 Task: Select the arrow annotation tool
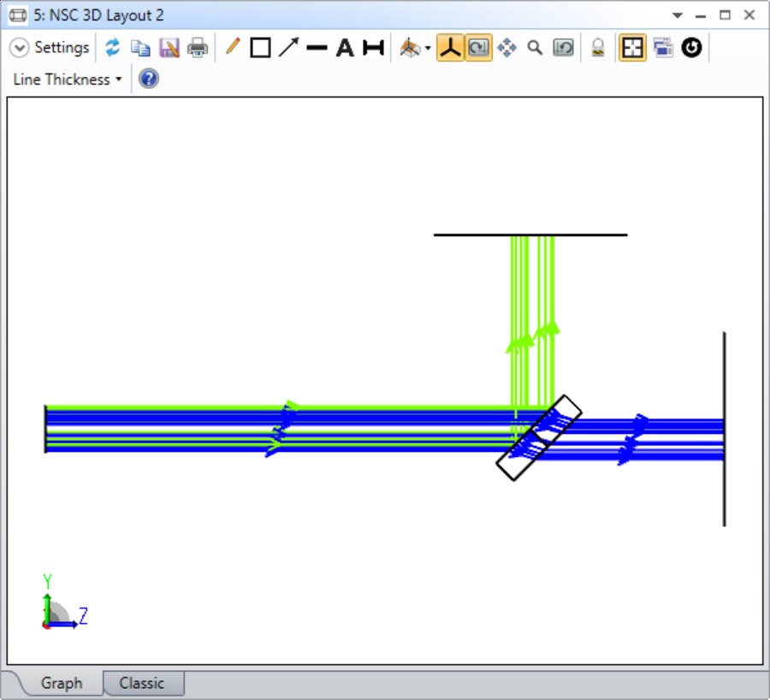pos(288,48)
